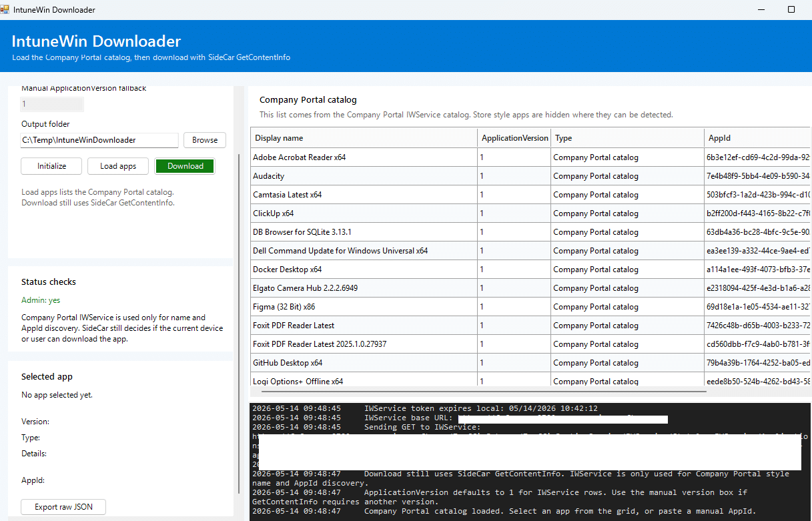Maximize the IntuneWin Downloader window

[791, 10]
